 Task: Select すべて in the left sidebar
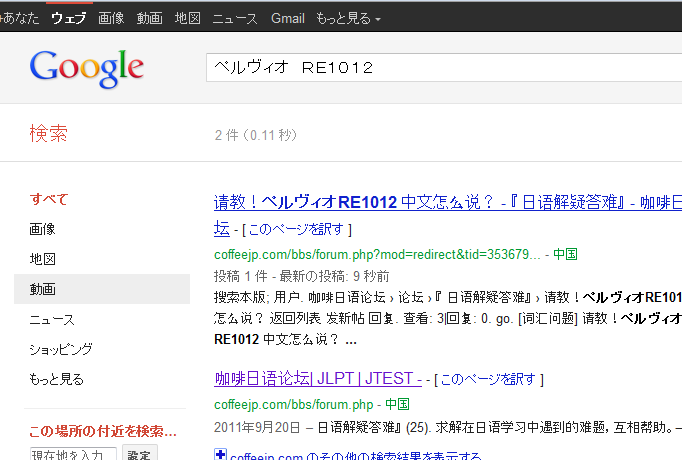pos(49,199)
